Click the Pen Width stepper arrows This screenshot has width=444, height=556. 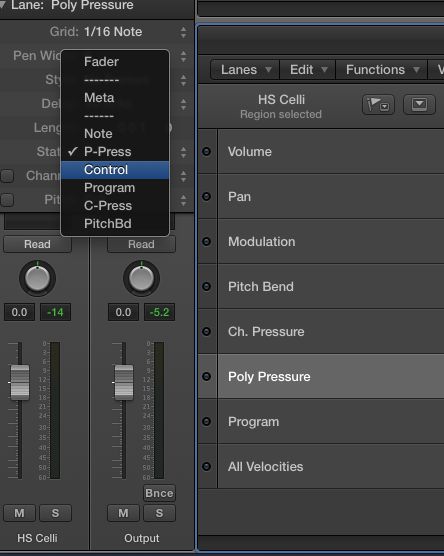click(183, 56)
